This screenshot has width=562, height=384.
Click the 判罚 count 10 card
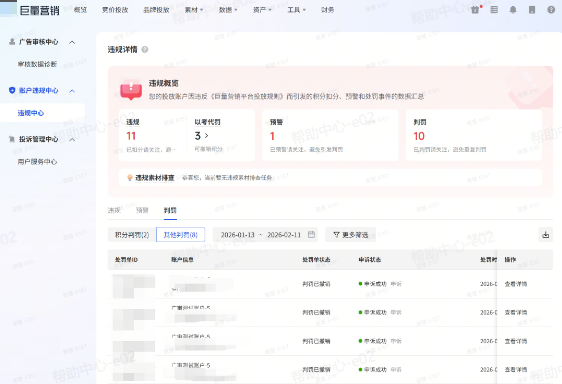(x=473, y=135)
